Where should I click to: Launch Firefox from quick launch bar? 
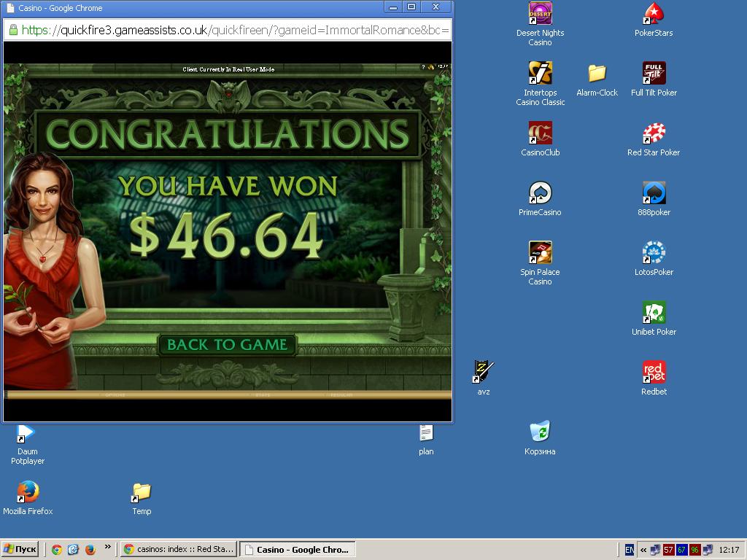pyautogui.click(x=90, y=550)
